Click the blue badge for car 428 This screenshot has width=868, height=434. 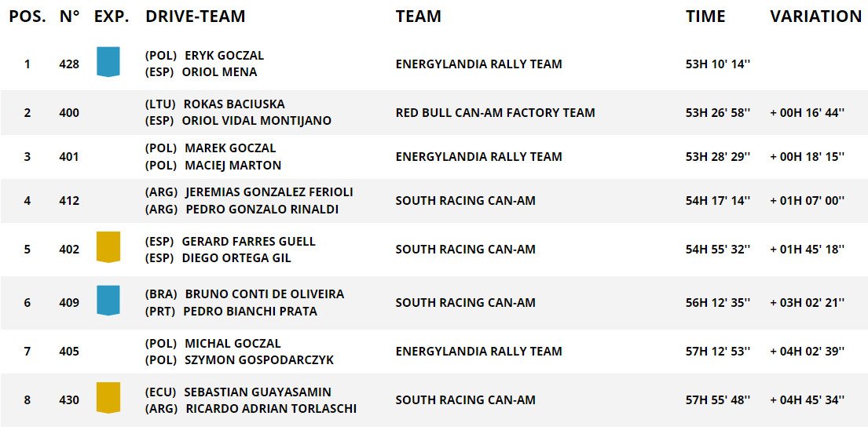[x=108, y=62]
